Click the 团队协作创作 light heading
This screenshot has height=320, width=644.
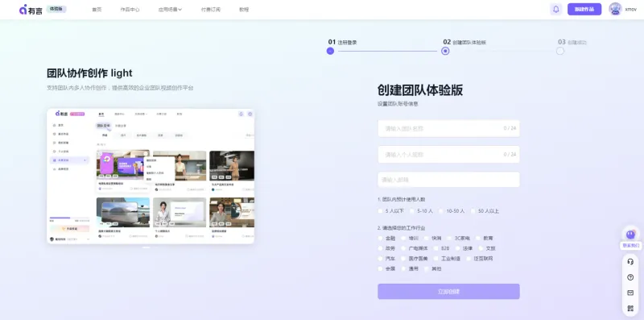click(89, 73)
